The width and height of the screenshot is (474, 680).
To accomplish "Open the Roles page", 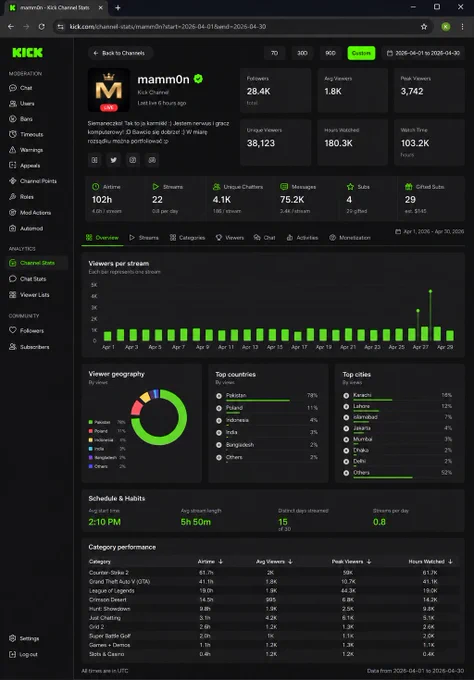I will click(x=22, y=196).
